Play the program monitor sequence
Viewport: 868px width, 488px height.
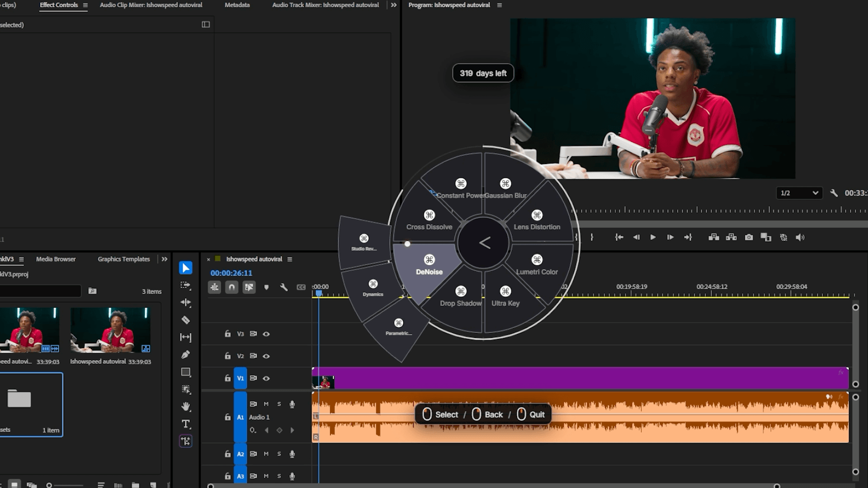tap(653, 237)
